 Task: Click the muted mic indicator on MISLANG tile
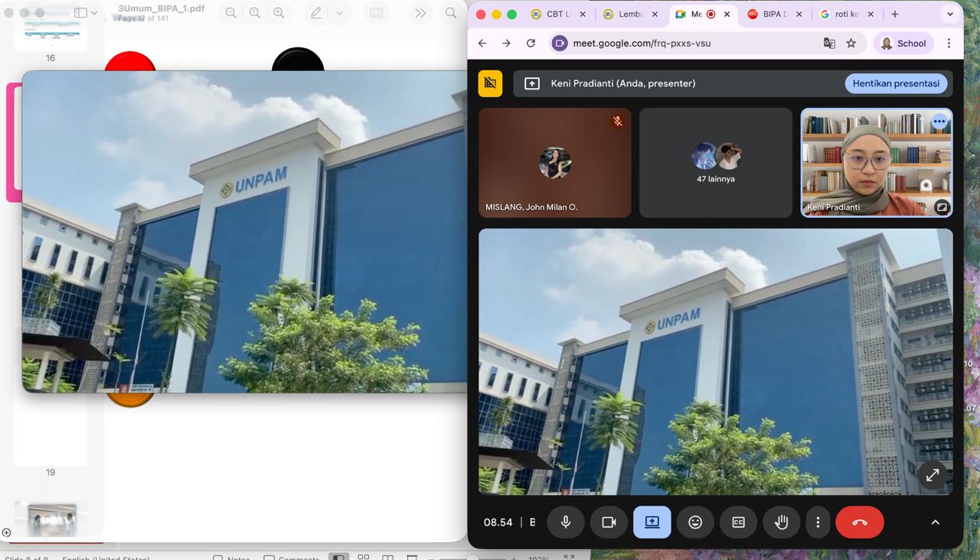617,122
